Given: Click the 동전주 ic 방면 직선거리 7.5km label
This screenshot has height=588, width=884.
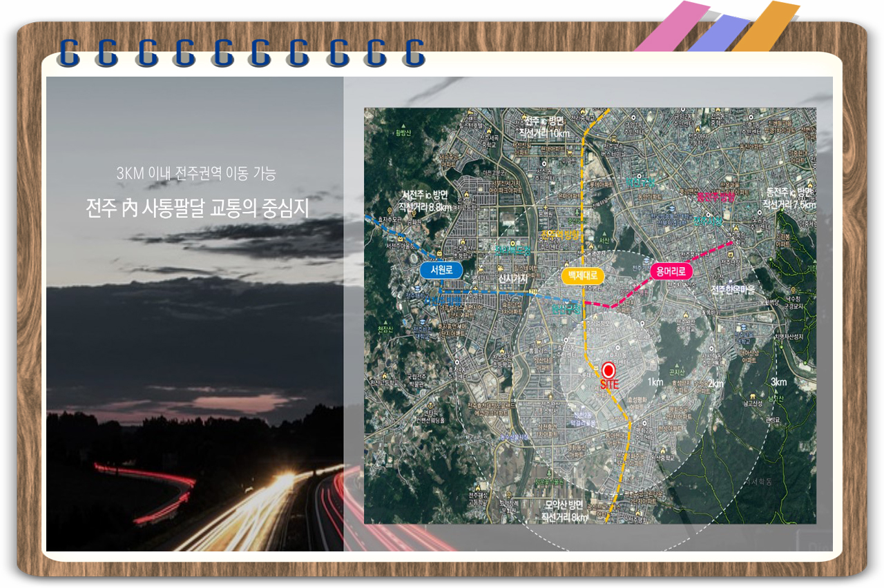Looking at the screenshot, I should (x=790, y=198).
